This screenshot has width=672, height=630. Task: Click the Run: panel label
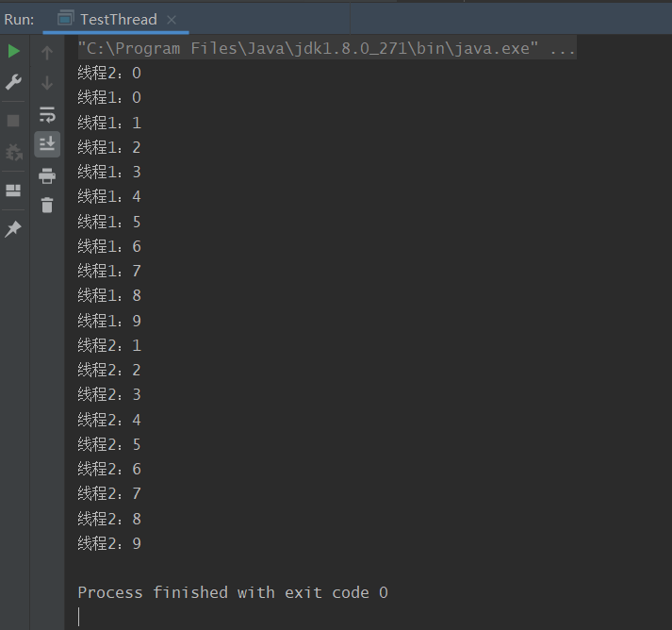click(x=19, y=20)
